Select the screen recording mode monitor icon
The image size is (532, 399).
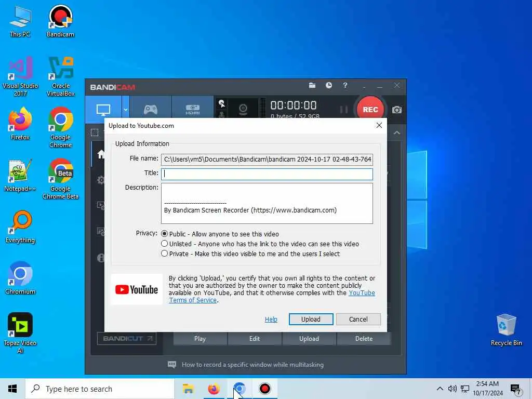pyautogui.click(x=103, y=110)
